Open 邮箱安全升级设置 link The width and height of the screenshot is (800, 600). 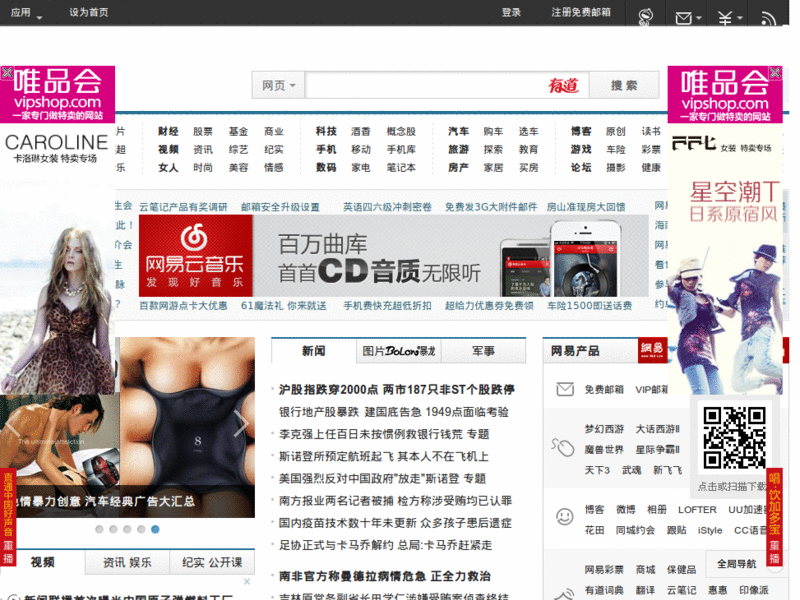280,207
